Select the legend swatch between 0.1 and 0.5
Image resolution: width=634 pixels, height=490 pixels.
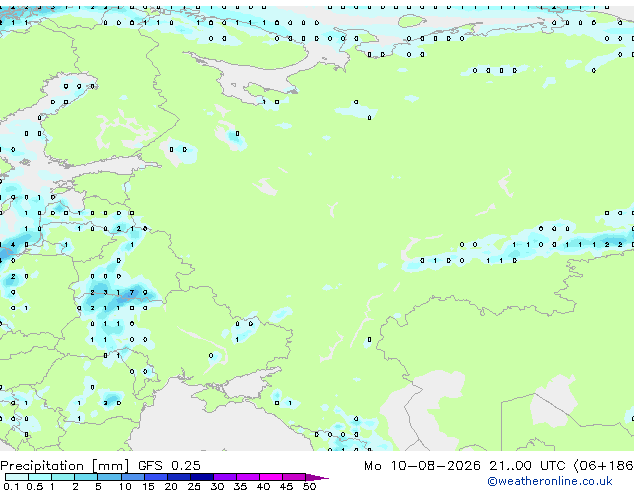(x=17, y=477)
